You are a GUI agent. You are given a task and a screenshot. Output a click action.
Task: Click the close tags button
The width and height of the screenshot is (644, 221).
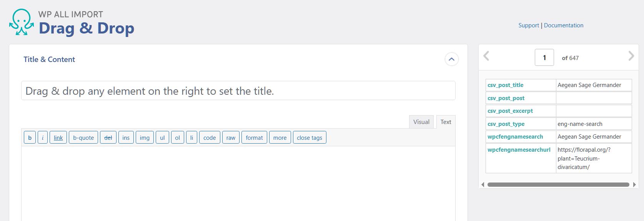pos(310,137)
